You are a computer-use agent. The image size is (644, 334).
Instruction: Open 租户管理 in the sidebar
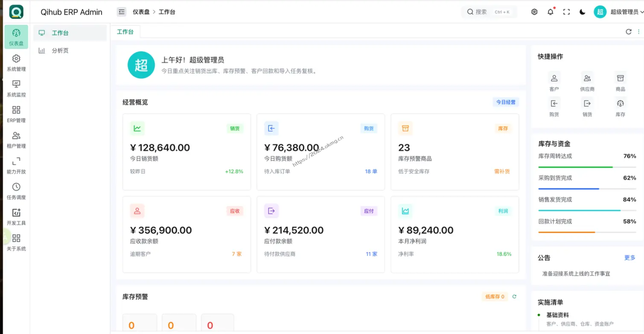(x=16, y=140)
